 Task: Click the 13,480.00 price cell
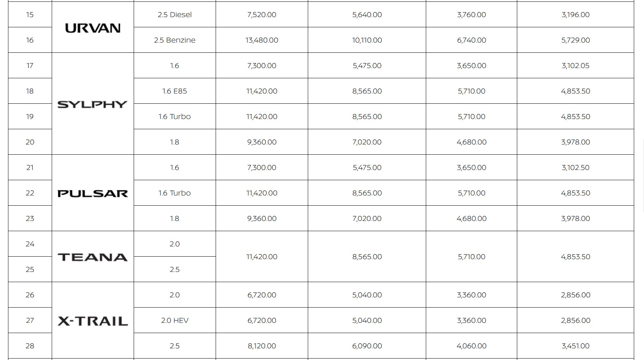click(x=262, y=40)
